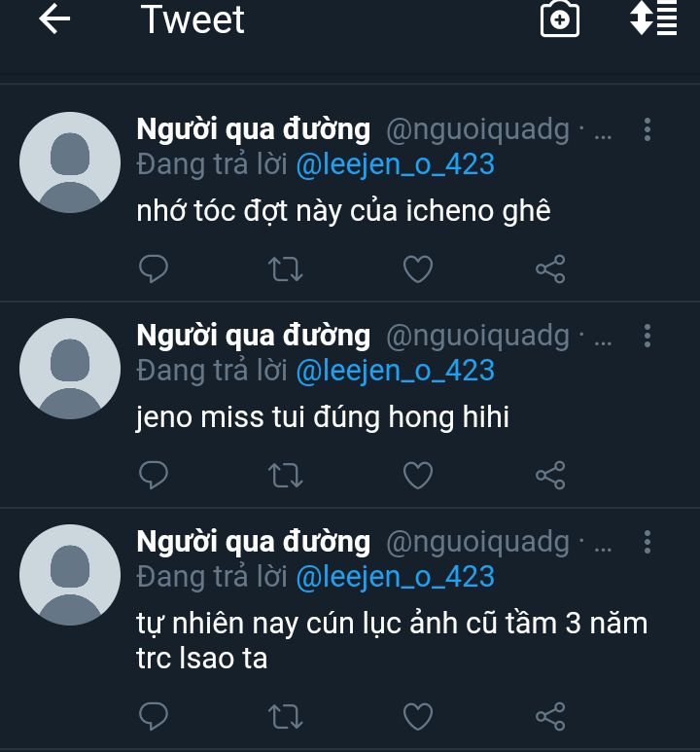Screen dimensions: 700x752
Task: Like the 'nhớ tóc đợt này' tweet
Action: 418,269
